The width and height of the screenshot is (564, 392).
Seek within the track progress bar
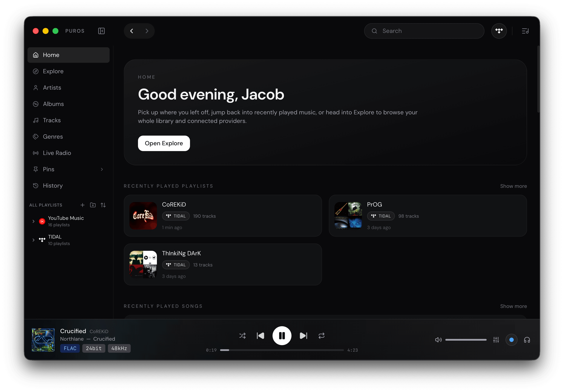282,350
